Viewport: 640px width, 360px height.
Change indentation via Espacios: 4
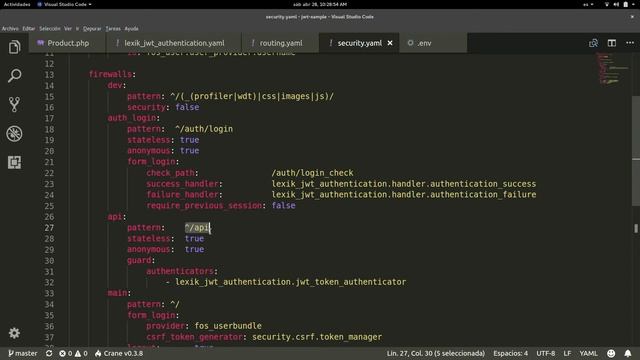pos(510,353)
